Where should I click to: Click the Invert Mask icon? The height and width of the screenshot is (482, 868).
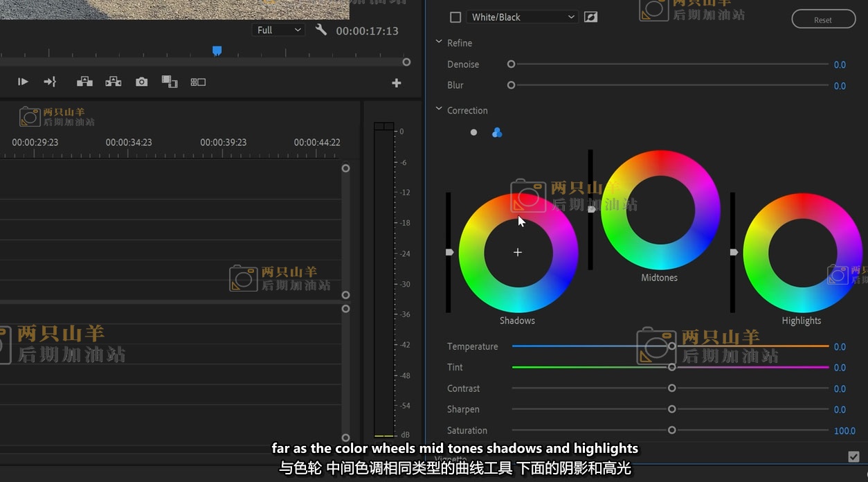[590, 17]
